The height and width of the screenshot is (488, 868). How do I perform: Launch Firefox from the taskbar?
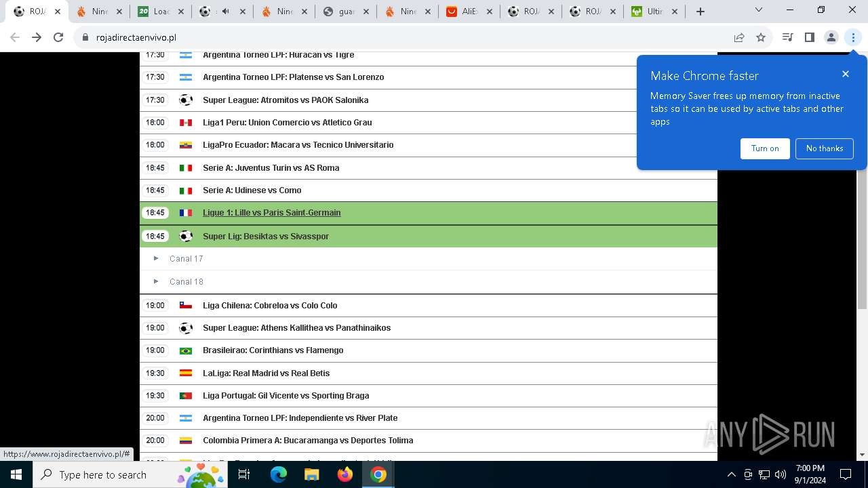pos(345,474)
